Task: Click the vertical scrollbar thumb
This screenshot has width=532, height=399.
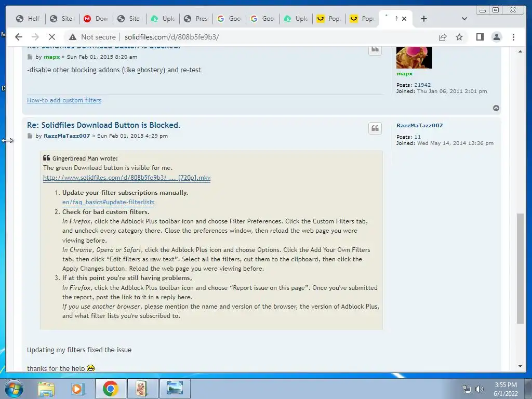Action: (x=520, y=268)
